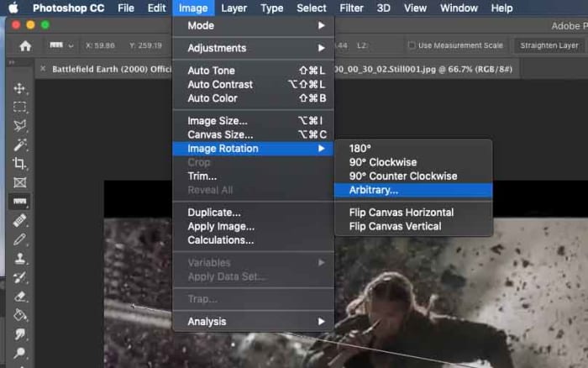This screenshot has width=588, height=368.
Task: Expand the Analysis submenu
Action: 252,321
